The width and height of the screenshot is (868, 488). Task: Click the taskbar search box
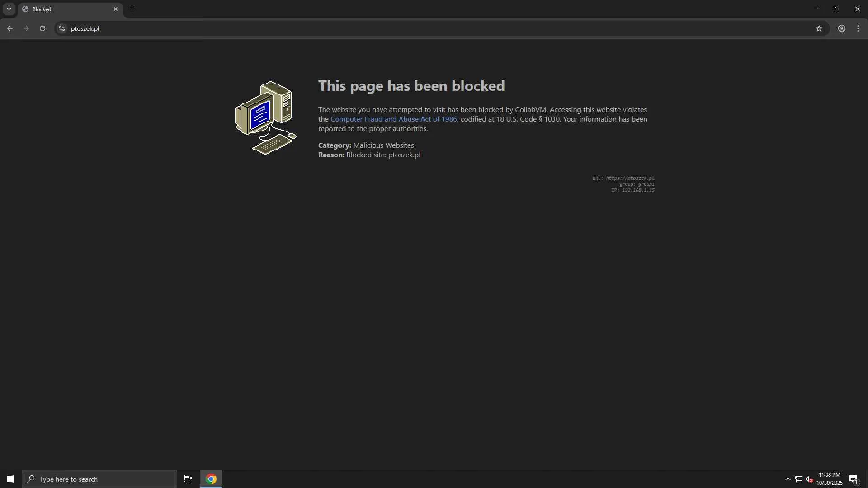99,479
